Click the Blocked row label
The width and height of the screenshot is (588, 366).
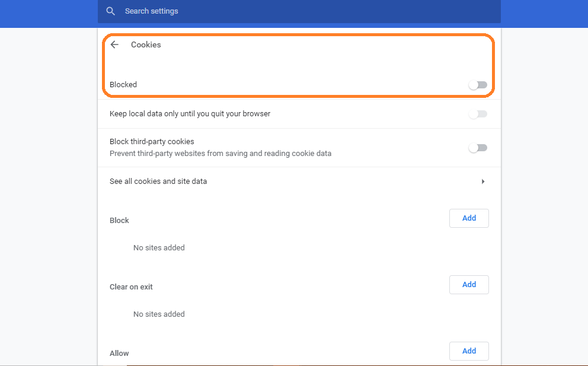(123, 84)
